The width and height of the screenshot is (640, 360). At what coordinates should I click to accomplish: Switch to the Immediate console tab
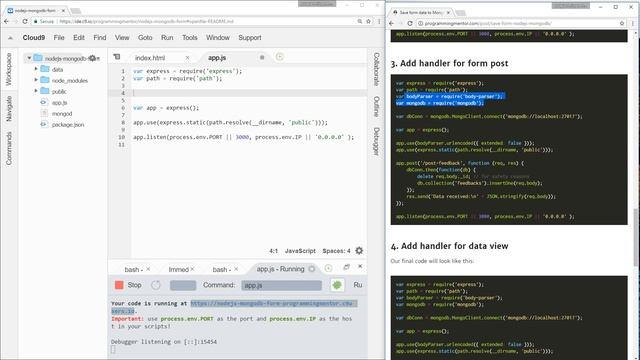(178, 269)
